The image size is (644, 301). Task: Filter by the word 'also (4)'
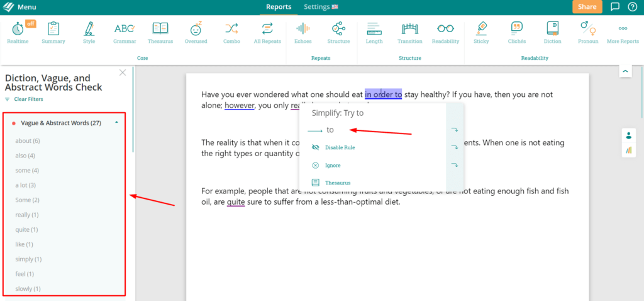coord(25,156)
